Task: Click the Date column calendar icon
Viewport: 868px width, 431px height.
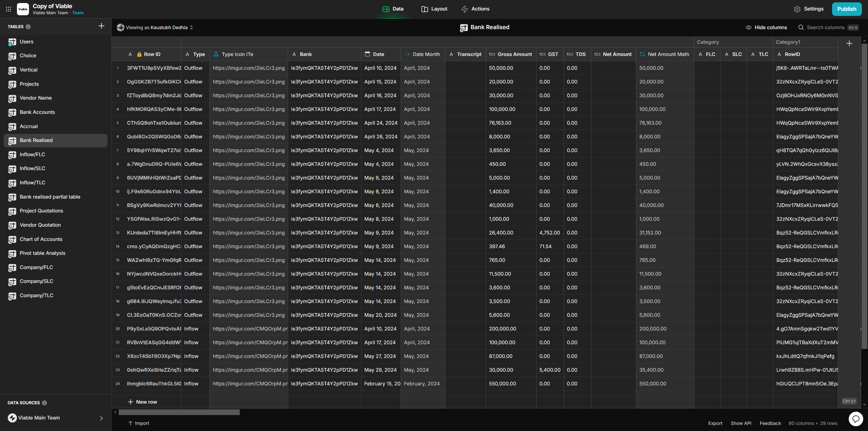Action: [x=367, y=54]
